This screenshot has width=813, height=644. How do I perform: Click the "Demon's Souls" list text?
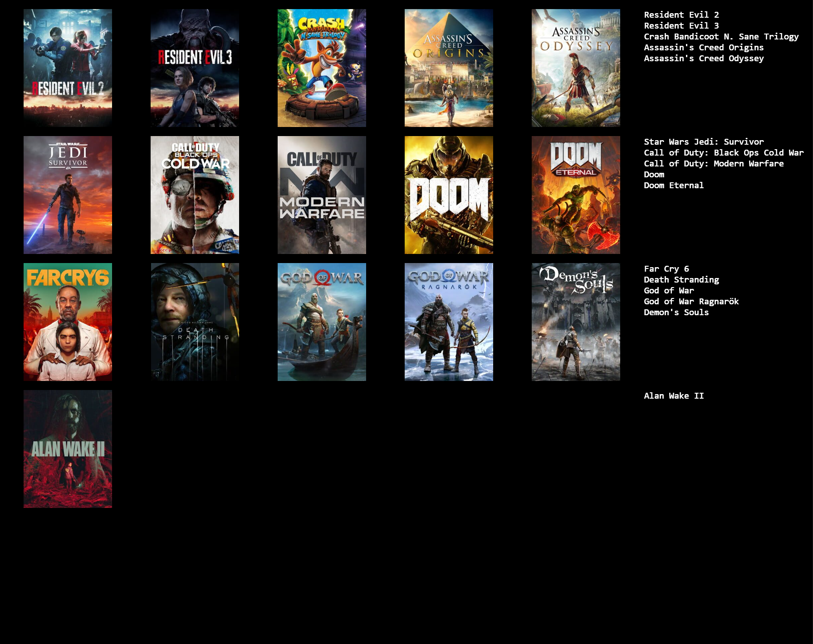[x=676, y=312]
